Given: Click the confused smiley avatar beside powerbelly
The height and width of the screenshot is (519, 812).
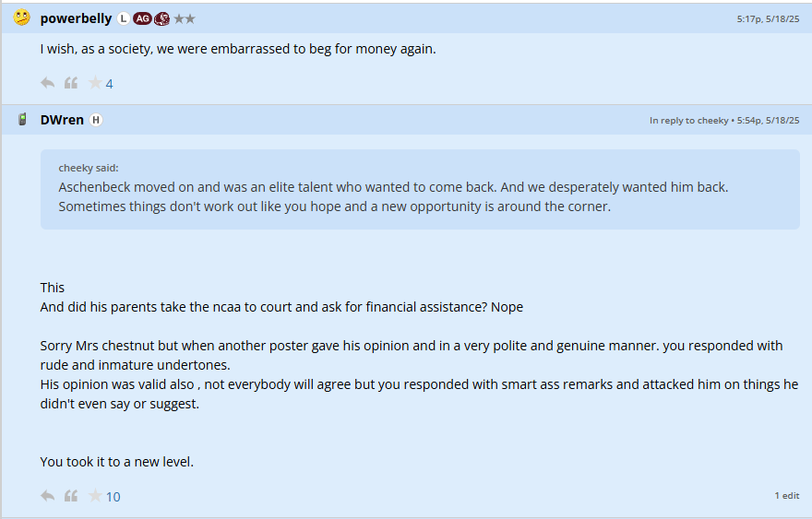Looking at the screenshot, I should coord(22,18).
